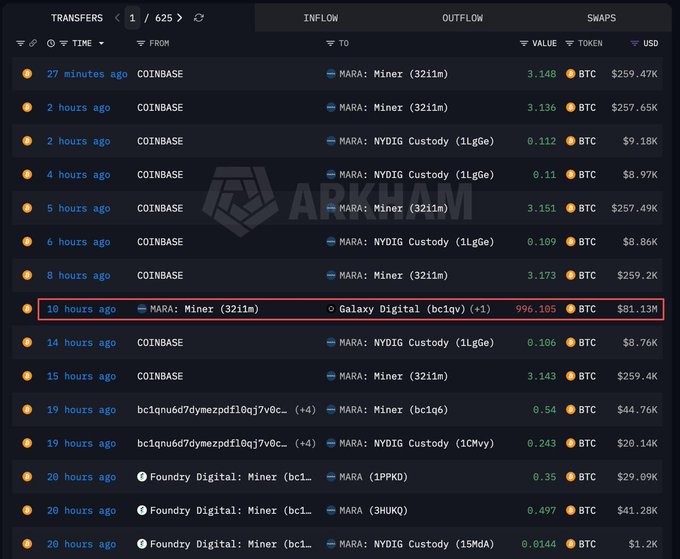Open the '8 hours ago' transaction link

point(78,276)
